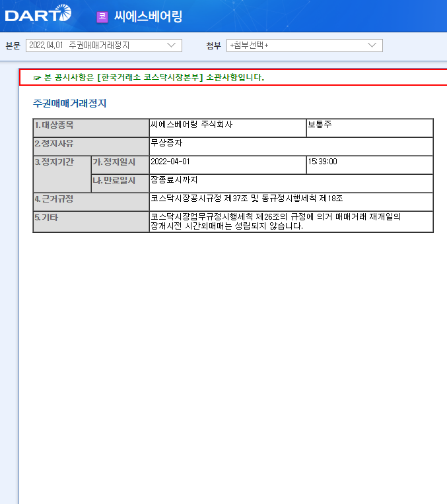Click the 15:39:00 time cell
This screenshot has height=504, width=447.
pos(370,165)
